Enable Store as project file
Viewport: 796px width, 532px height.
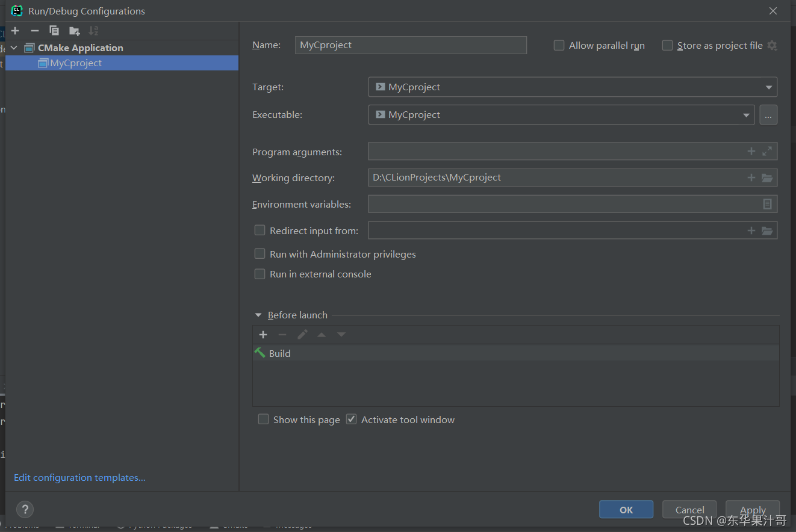(667, 45)
